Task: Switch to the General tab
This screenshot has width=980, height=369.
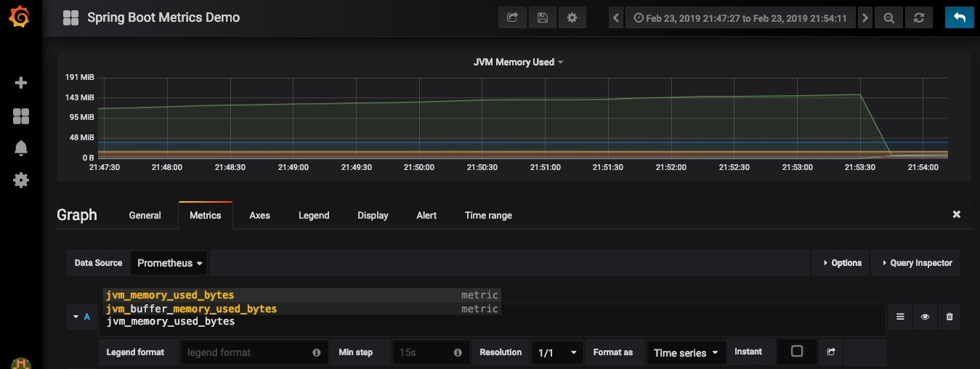Action: click(145, 215)
